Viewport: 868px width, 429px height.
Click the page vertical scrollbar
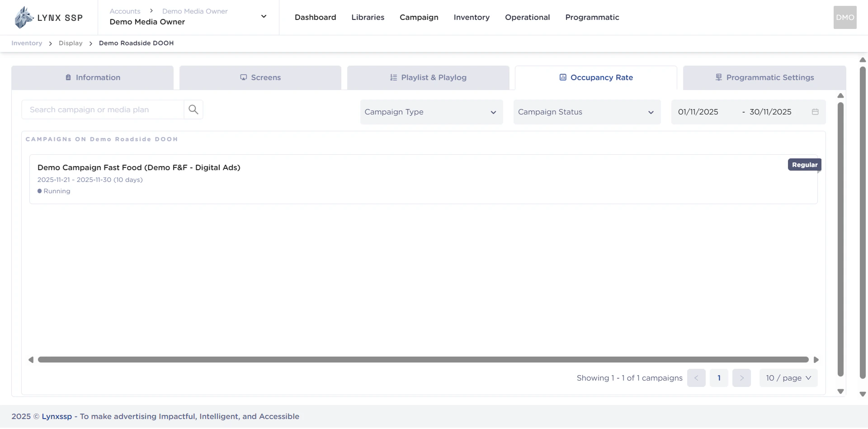pyautogui.click(x=863, y=223)
